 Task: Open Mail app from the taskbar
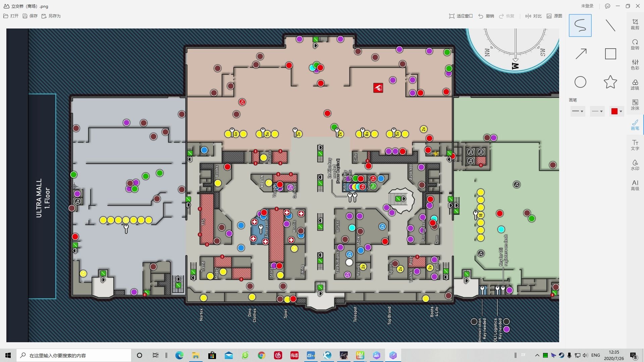pos(229,355)
